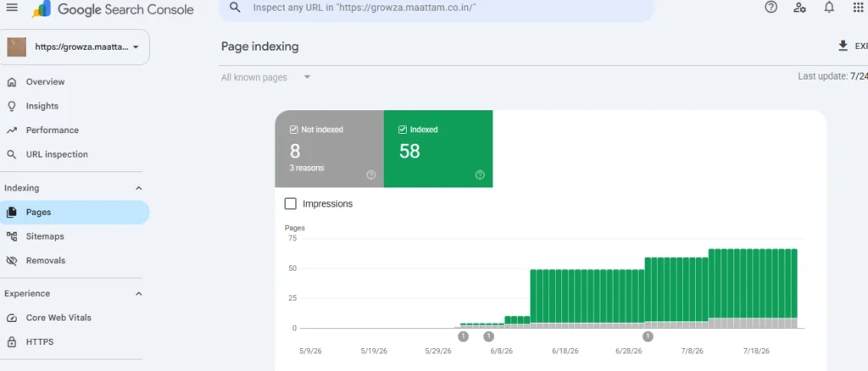
Task: Open Performance report
Action: click(52, 130)
